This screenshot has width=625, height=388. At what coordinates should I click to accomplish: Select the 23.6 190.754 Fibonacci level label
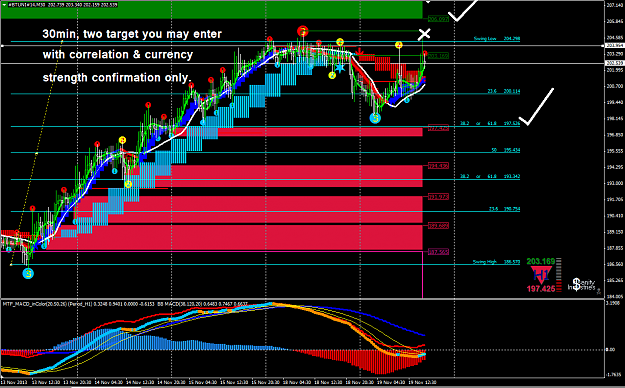coord(504,209)
